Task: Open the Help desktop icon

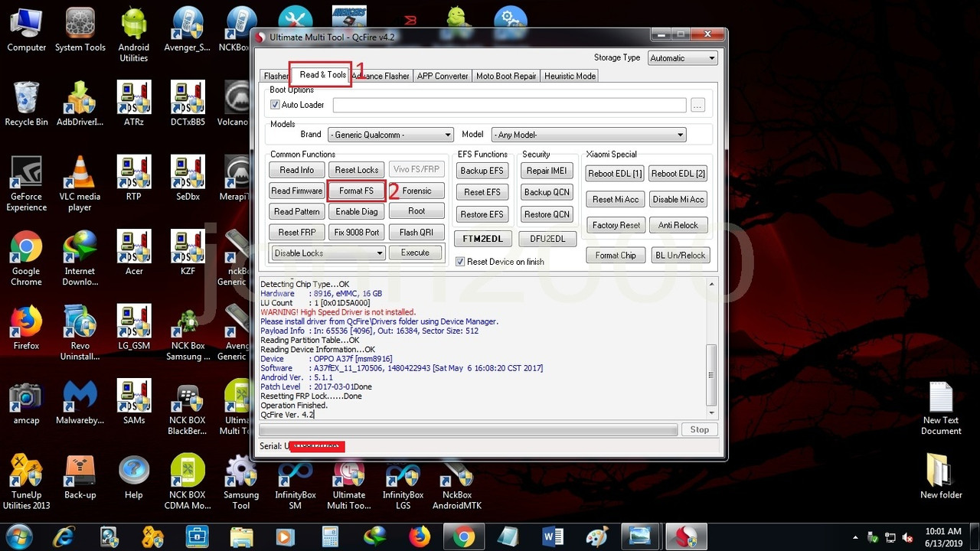Action: coord(134,476)
